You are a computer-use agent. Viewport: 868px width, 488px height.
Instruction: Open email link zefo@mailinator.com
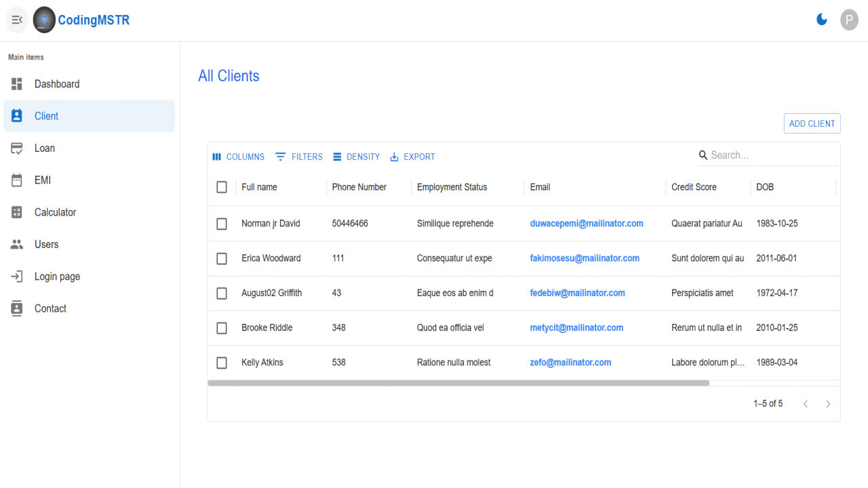[570, 363]
